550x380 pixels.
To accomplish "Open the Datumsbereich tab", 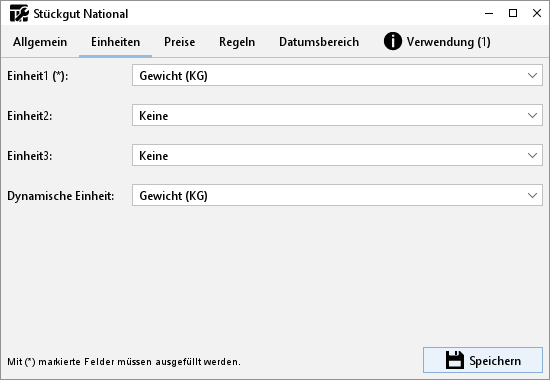I will 319,42.
